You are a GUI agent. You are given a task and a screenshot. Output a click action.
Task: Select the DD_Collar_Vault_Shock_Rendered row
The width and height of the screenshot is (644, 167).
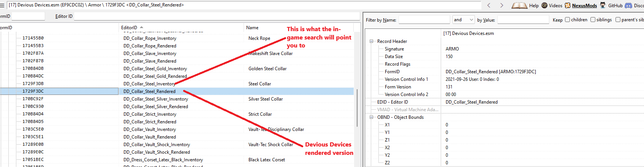(x=177, y=152)
